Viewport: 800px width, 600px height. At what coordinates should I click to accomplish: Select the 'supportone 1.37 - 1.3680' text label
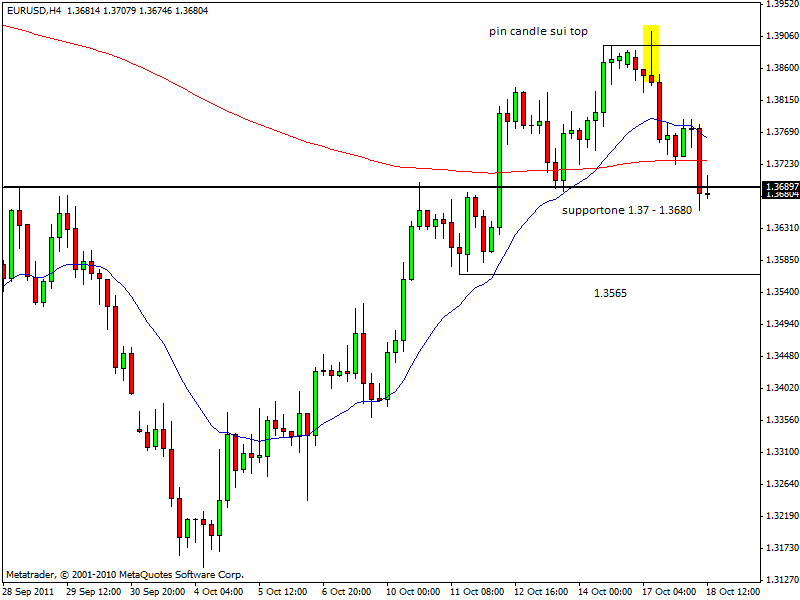627,210
